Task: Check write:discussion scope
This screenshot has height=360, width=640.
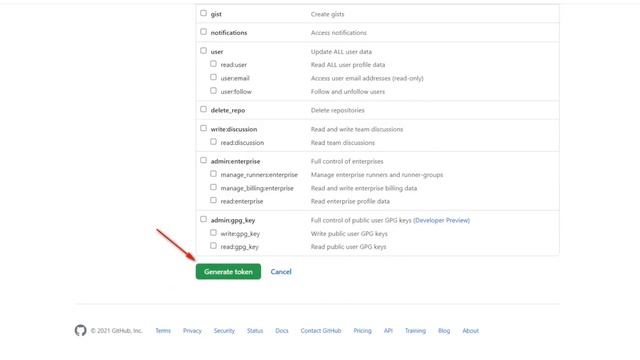Action: pyautogui.click(x=203, y=128)
